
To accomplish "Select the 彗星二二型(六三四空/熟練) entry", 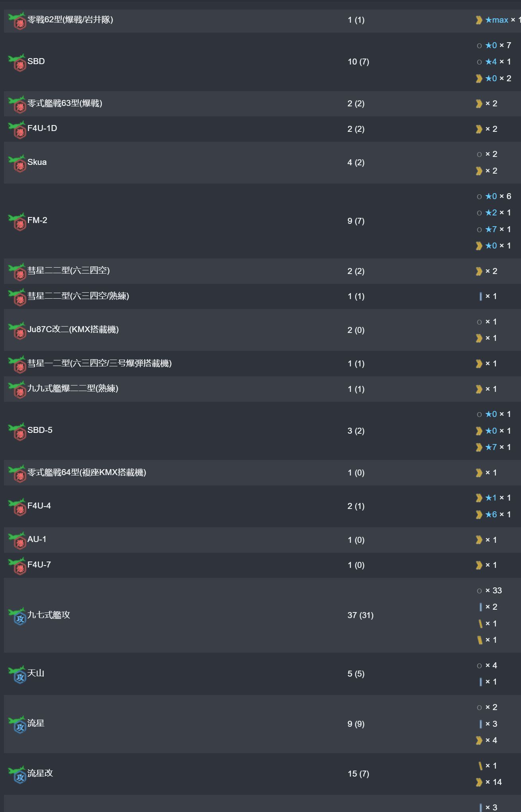I will 78,296.
